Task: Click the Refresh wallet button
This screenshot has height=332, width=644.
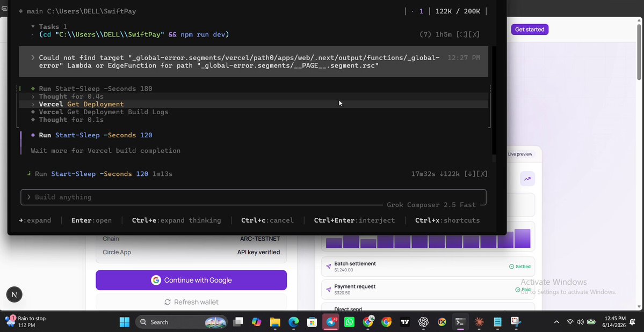Action: [x=191, y=302]
